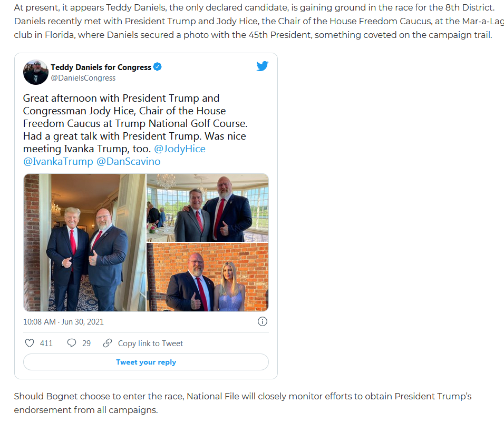The height and width of the screenshot is (422, 504).
Task: Click Copy link to Tweet text
Action: (150, 344)
